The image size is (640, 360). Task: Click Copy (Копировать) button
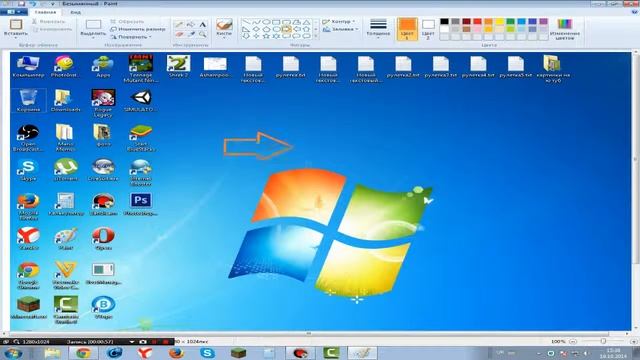click(52, 29)
